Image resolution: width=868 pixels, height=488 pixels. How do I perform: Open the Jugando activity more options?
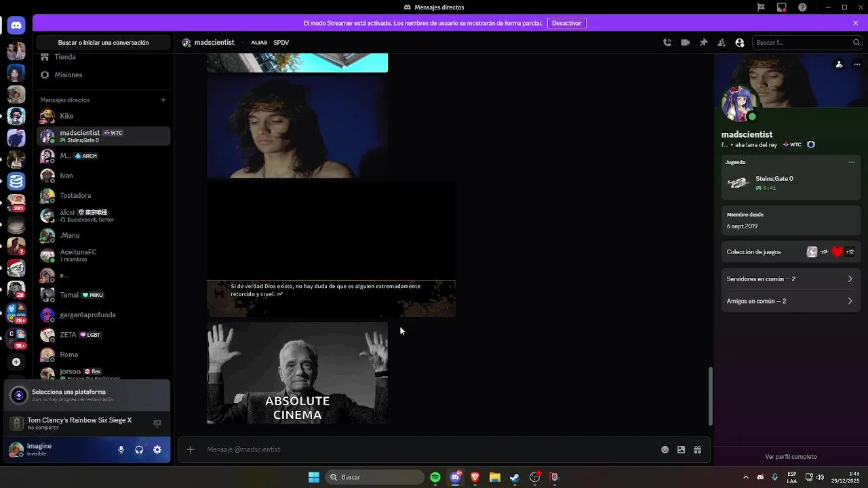pyautogui.click(x=852, y=162)
